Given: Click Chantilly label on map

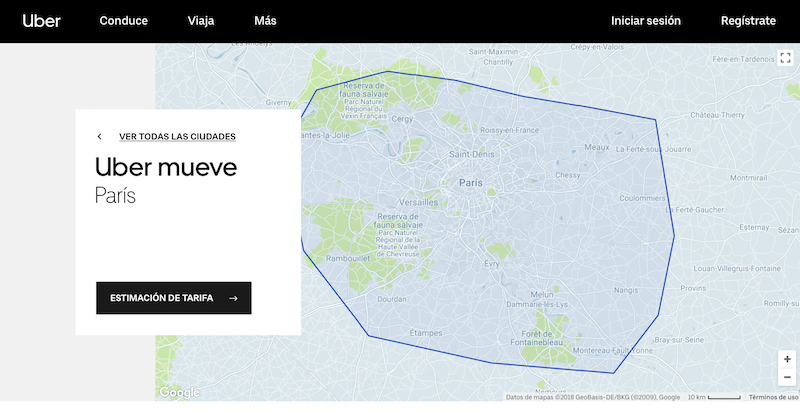Looking at the screenshot, I should coord(498,62).
